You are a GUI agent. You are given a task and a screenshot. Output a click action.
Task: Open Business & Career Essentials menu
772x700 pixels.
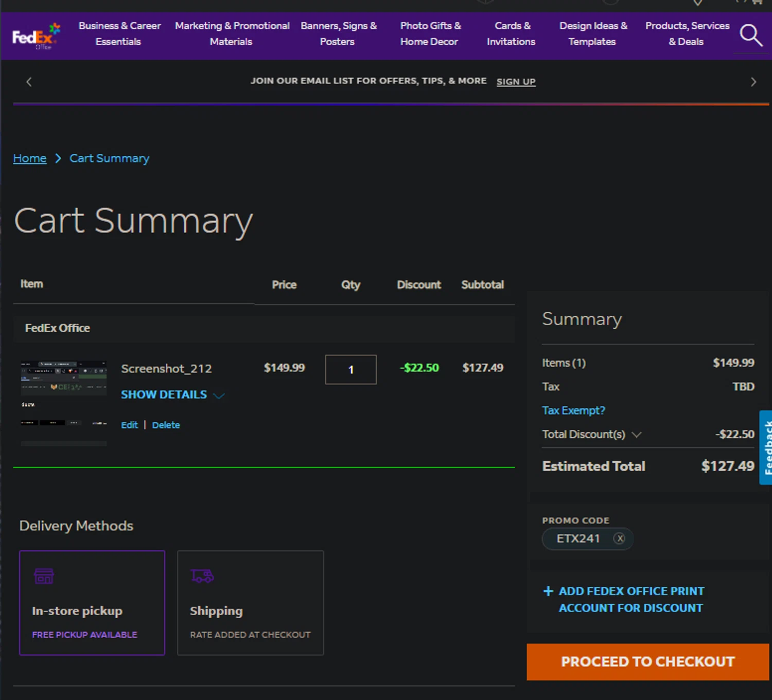(x=119, y=33)
